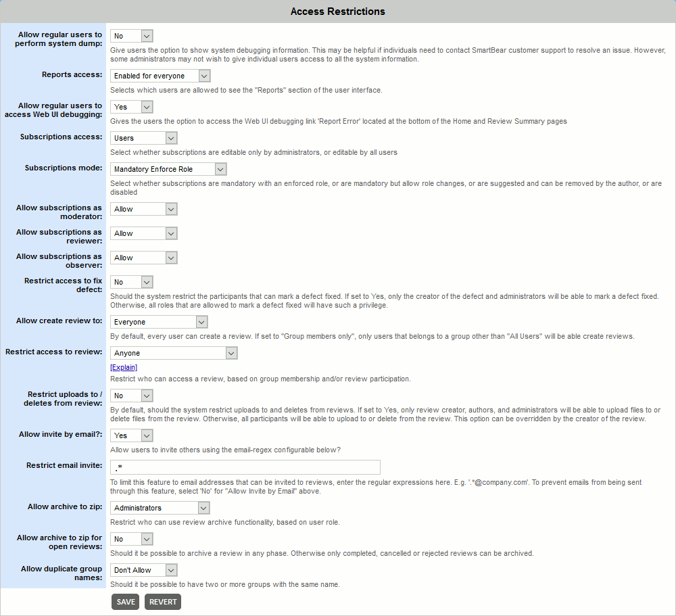Open the 'Allow invite by email?' dropdown
This screenshot has width=676, height=616.
[131, 435]
